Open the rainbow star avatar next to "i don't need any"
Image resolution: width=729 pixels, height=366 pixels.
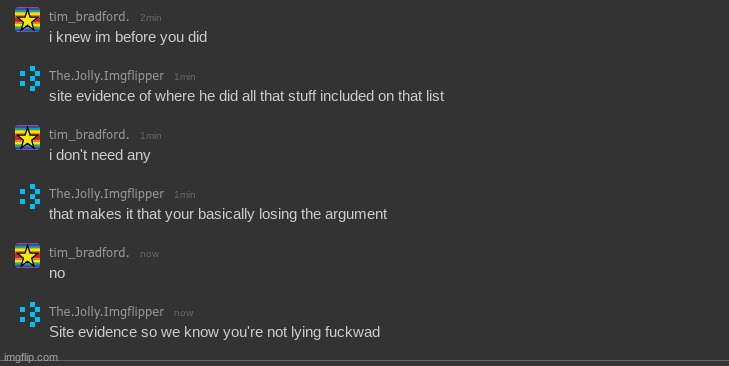[x=27, y=138]
